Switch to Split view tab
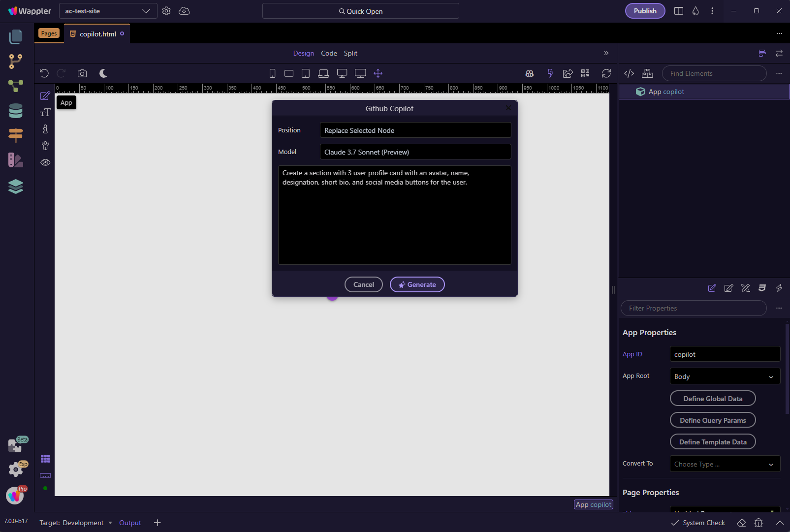This screenshot has height=532, width=790. point(350,53)
